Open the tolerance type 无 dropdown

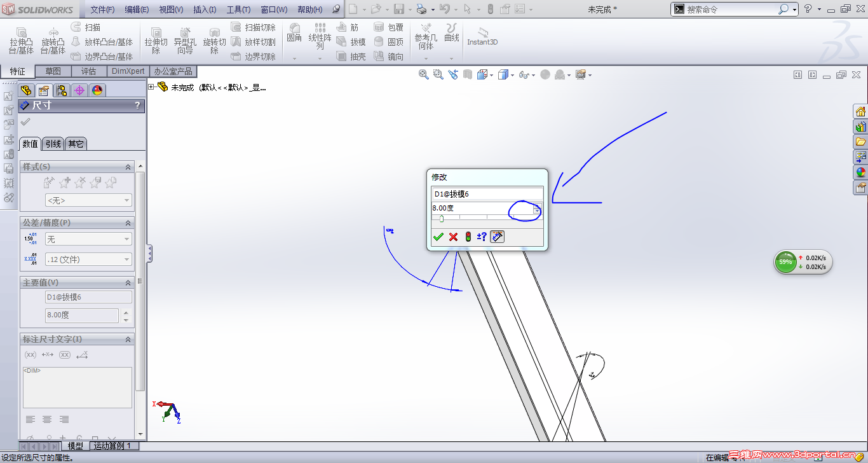tap(88, 239)
